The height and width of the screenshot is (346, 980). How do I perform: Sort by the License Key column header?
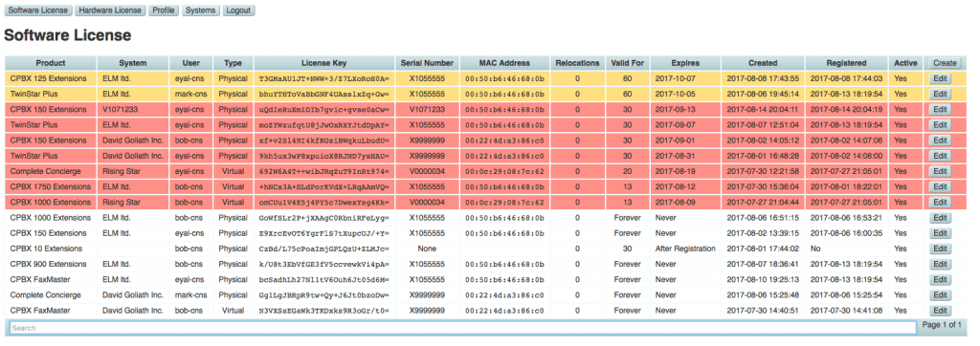tap(323, 63)
